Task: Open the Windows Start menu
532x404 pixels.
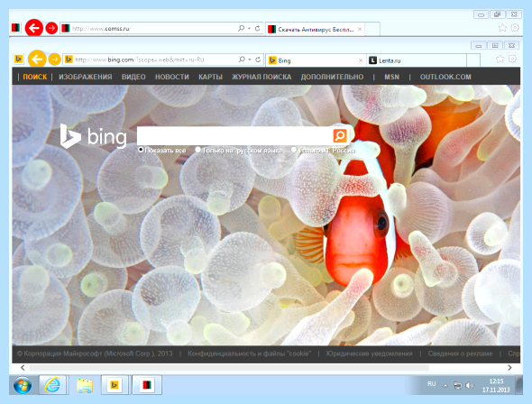Action: pos(23,385)
